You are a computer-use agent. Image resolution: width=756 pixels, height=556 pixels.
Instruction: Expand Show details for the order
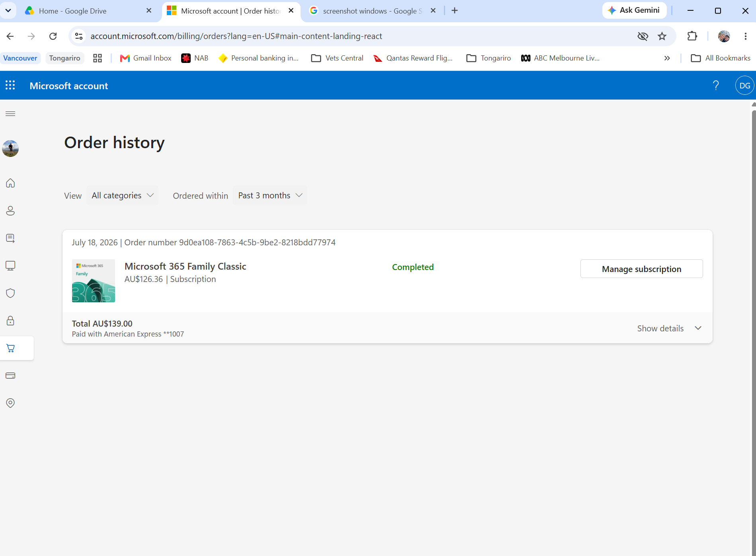669,329
